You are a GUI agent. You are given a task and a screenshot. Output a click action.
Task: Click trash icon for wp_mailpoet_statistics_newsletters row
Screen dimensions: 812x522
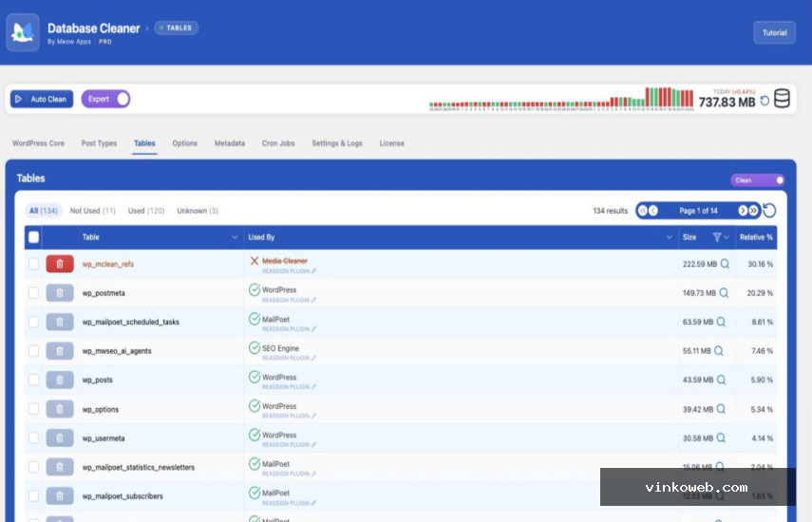pos(60,467)
